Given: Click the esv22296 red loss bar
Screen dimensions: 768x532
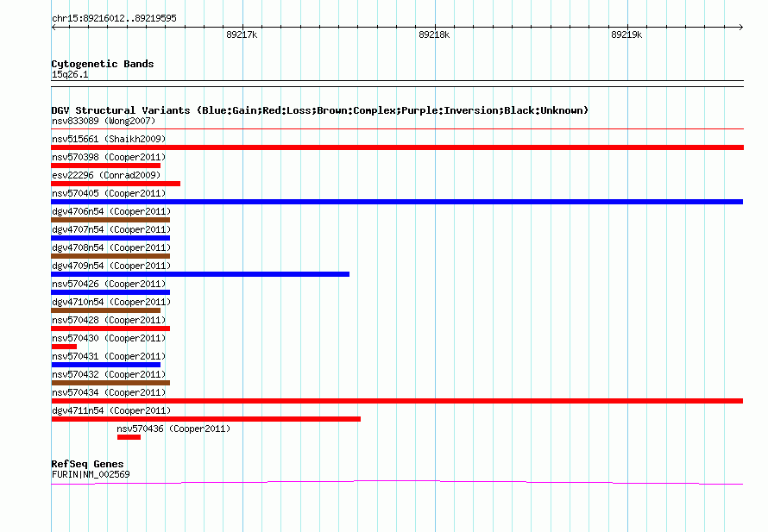Looking at the screenshot, I should click(x=116, y=184).
